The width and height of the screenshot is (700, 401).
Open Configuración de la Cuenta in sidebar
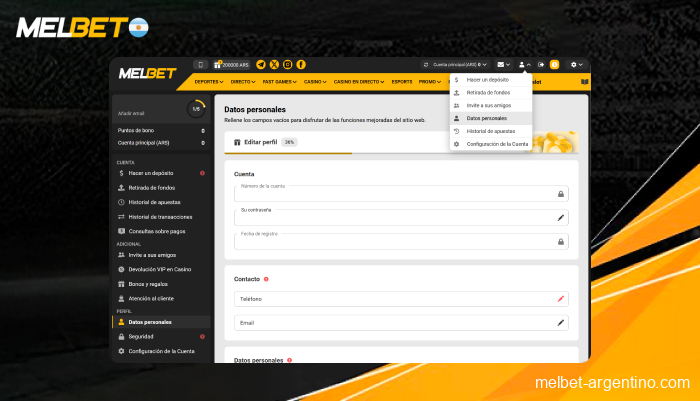[161, 351]
